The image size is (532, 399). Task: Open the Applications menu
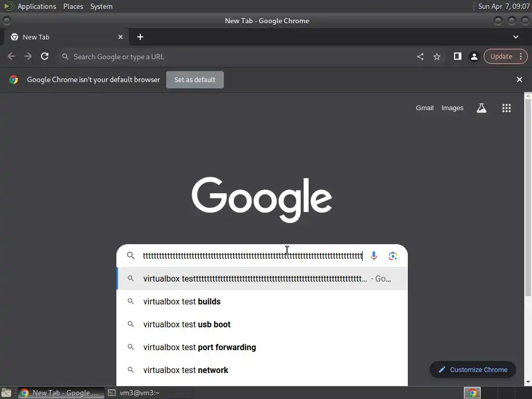click(x=37, y=6)
